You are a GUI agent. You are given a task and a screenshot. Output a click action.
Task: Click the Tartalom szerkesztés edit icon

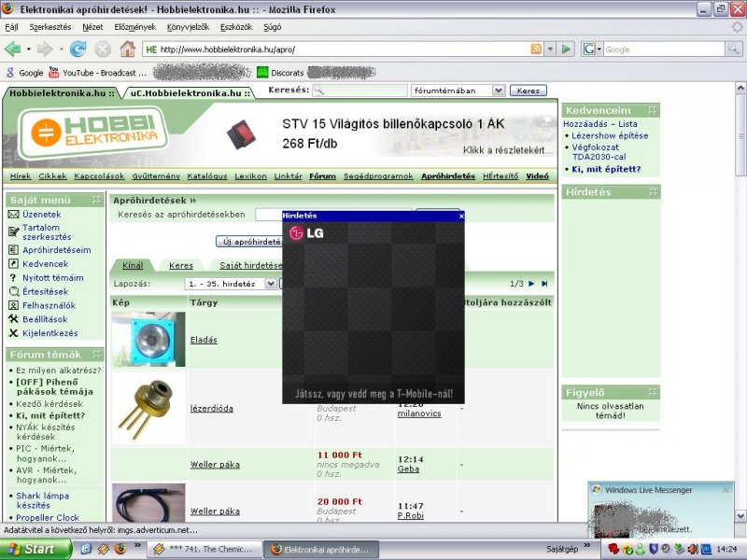[x=13, y=231]
